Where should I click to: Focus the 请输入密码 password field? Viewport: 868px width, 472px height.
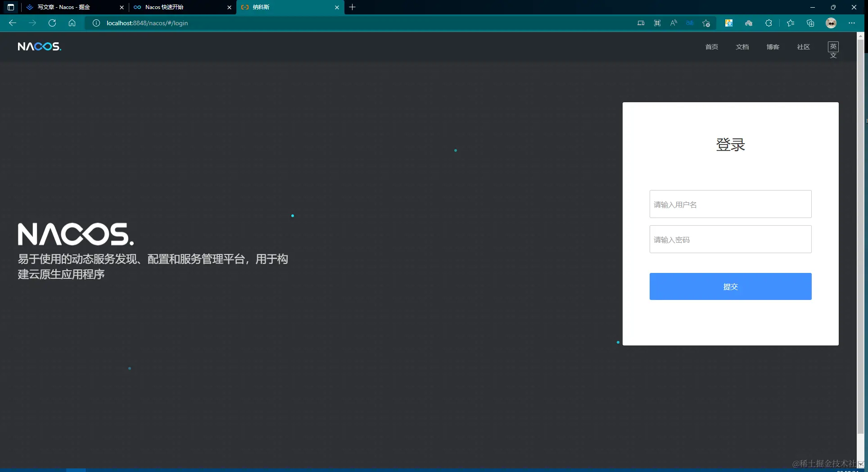coord(730,239)
